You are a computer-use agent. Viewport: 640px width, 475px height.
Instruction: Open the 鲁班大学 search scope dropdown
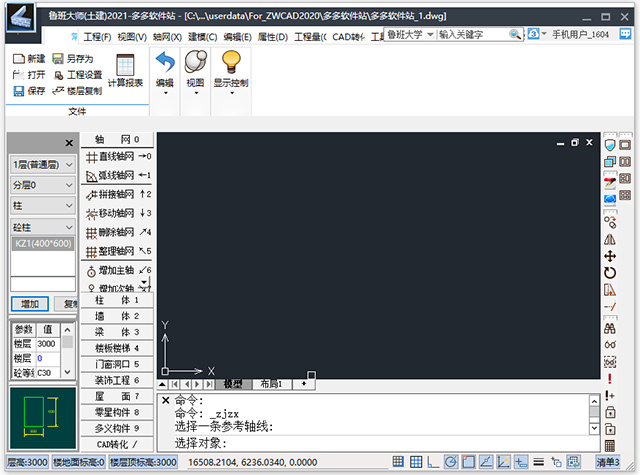(x=430, y=35)
